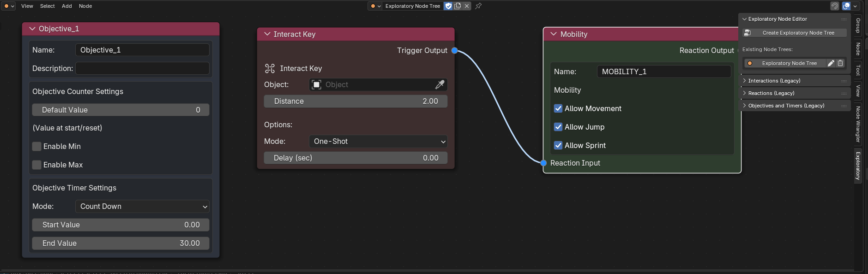Toggle fake user shield for node tree
The width and height of the screenshot is (868, 274).
coord(448,6)
